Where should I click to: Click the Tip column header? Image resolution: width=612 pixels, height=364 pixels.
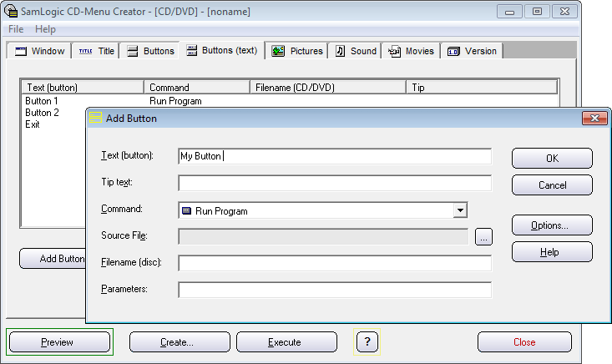(482, 88)
